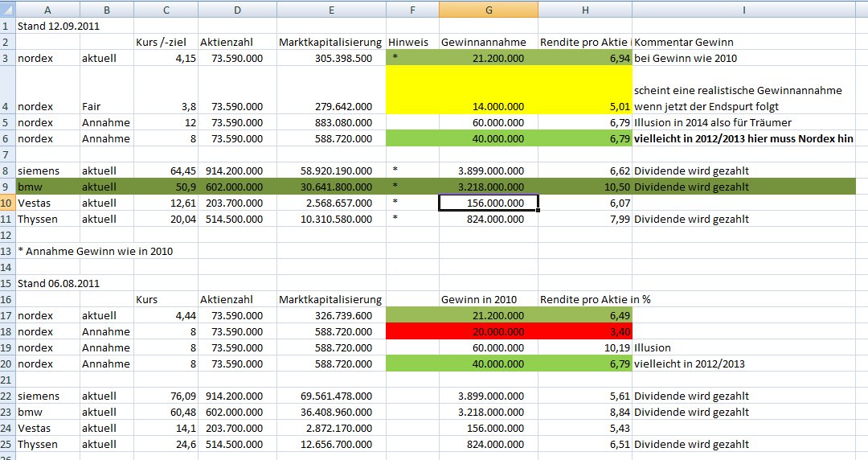This screenshot has height=460, width=868.
Task: Select row 9 header
Action: (7, 187)
